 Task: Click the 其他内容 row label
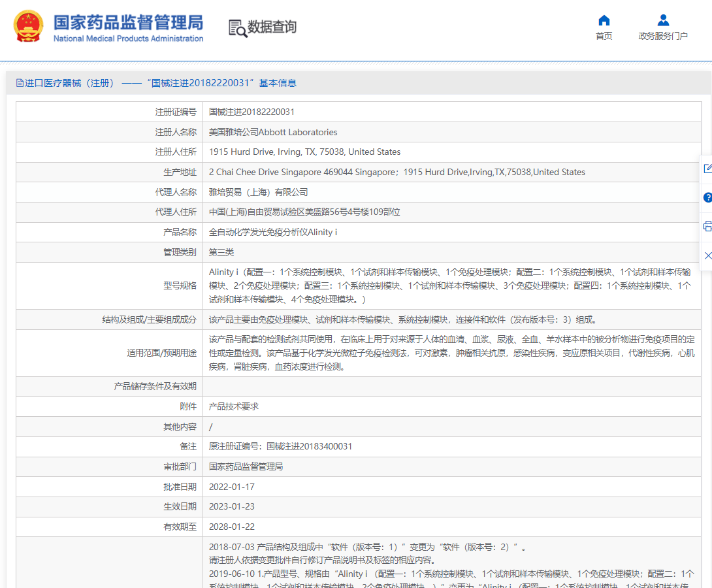point(180,427)
